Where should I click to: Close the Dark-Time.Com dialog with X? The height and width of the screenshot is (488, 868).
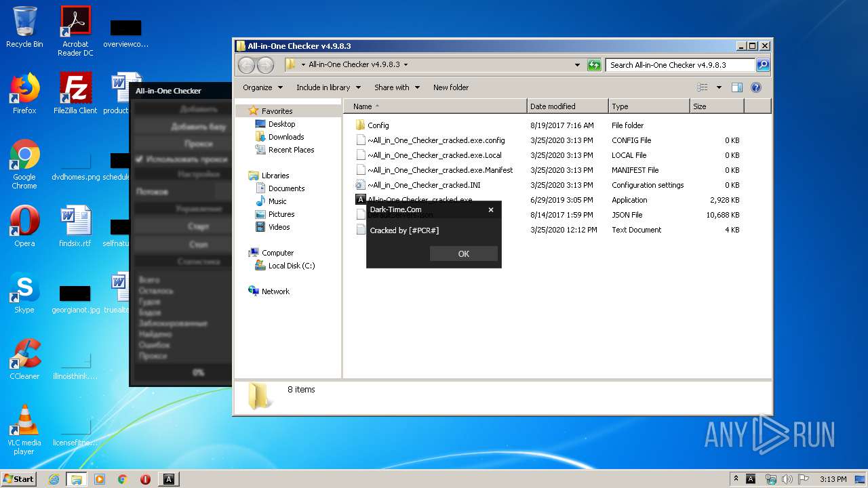[491, 209]
